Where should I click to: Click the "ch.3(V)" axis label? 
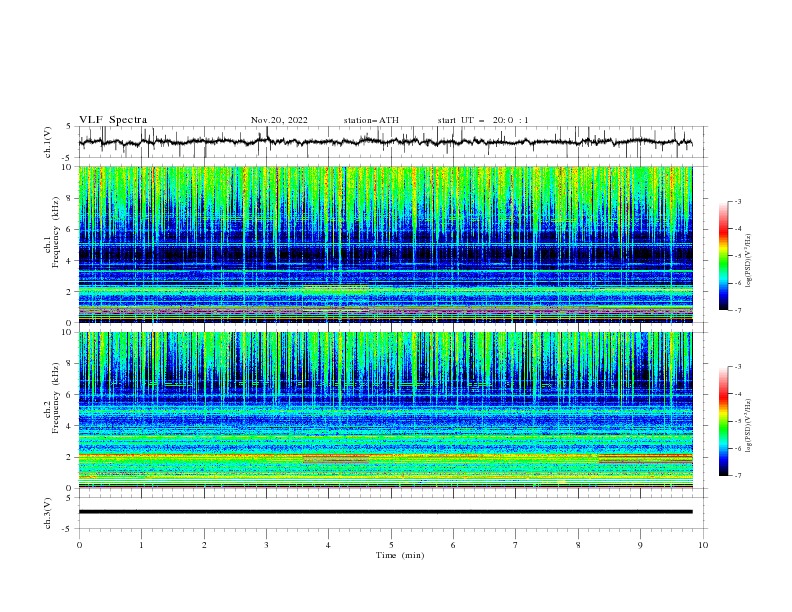click(x=48, y=513)
